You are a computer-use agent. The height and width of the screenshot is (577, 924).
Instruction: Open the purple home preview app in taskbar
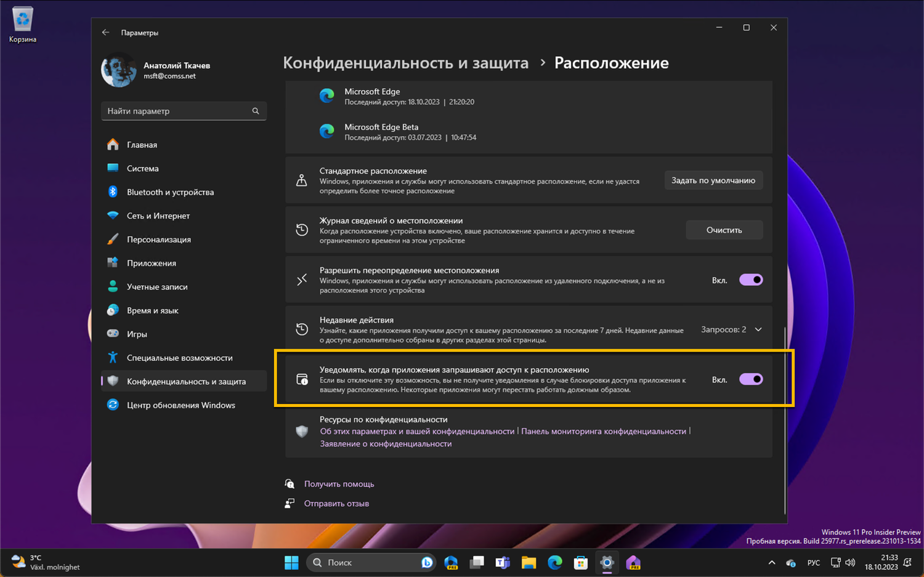click(633, 562)
